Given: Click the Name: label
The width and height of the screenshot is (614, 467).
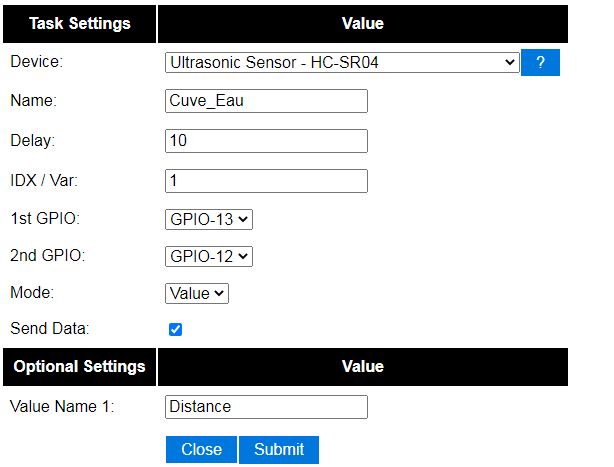Looking at the screenshot, I should click(x=33, y=101).
